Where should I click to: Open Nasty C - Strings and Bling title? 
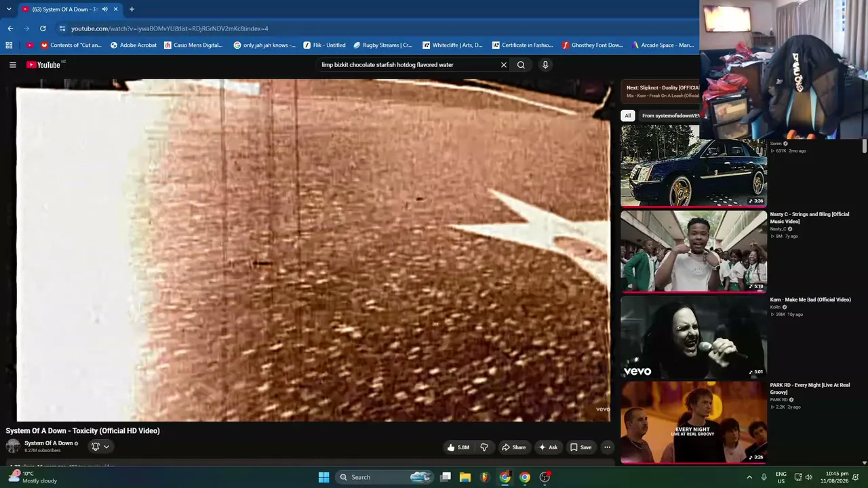click(809, 218)
